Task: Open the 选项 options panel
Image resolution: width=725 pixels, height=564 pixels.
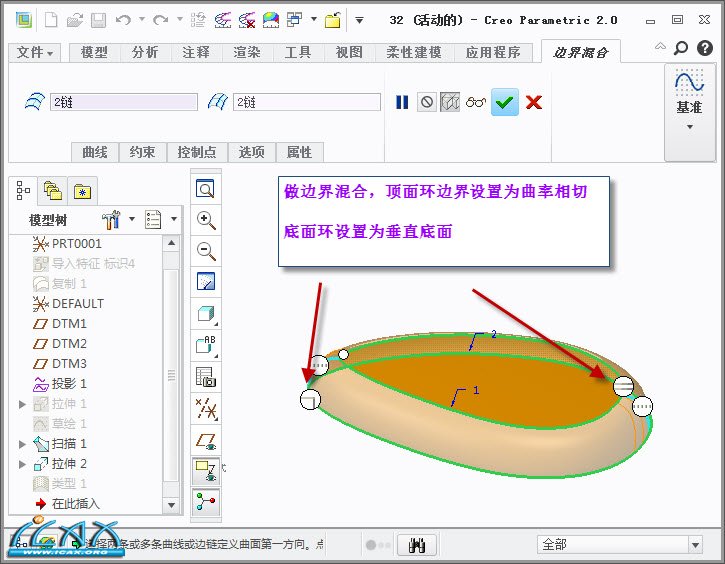Action: click(x=252, y=152)
